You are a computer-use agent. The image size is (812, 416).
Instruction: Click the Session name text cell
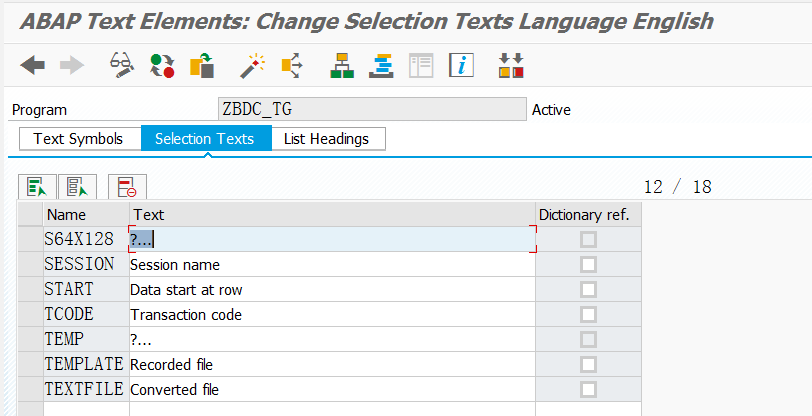(x=330, y=265)
